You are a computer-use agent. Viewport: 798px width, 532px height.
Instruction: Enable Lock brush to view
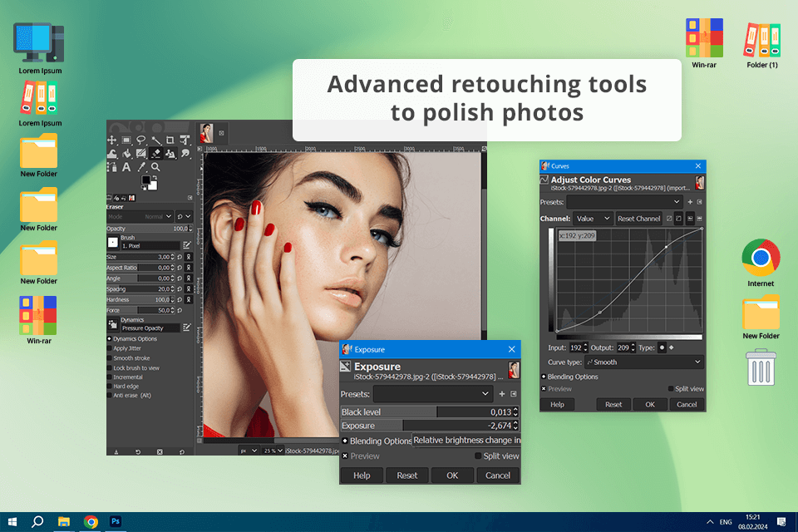tap(110, 367)
